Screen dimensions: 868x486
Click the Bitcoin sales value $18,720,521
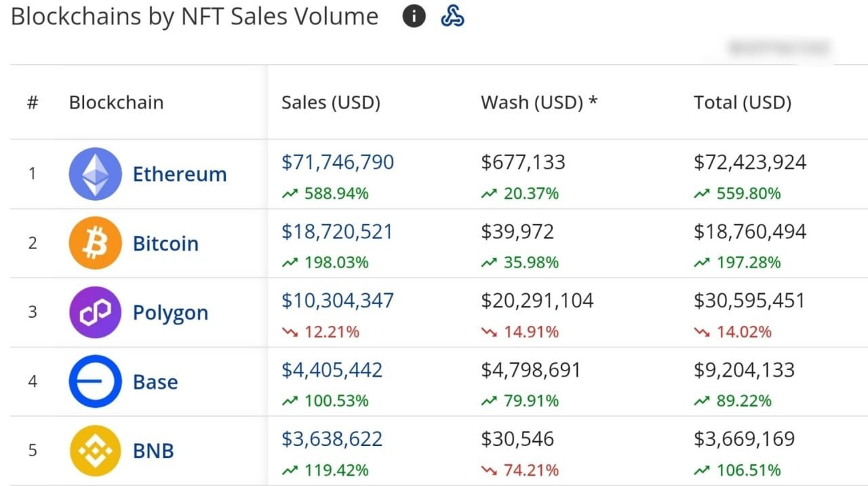click(x=337, y=231)
